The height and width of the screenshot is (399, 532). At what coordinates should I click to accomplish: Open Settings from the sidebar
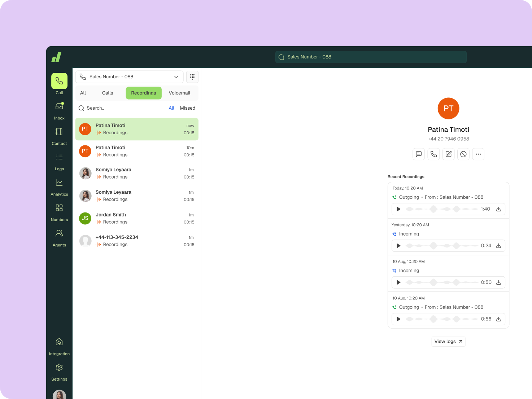(x=59, y=367)
